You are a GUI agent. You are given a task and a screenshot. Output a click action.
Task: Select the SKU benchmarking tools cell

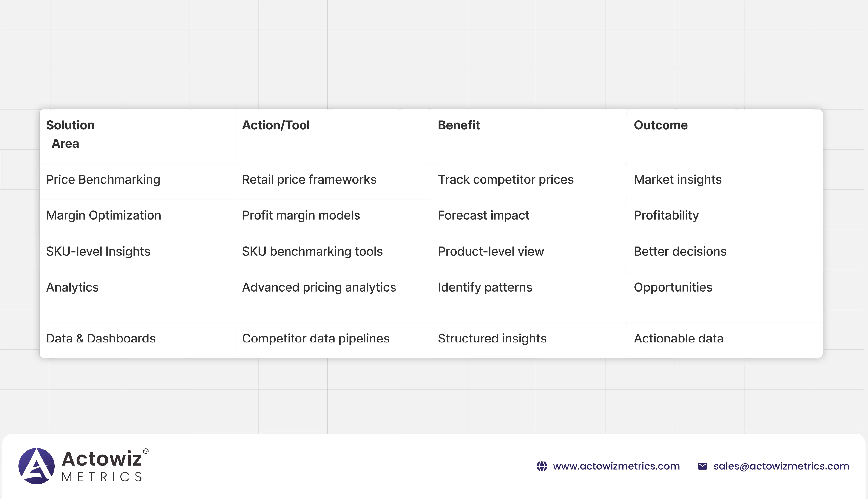[312, 252]
